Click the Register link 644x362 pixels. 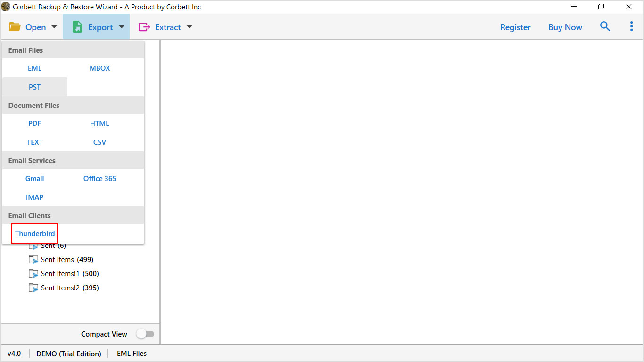tap(515, 27)
